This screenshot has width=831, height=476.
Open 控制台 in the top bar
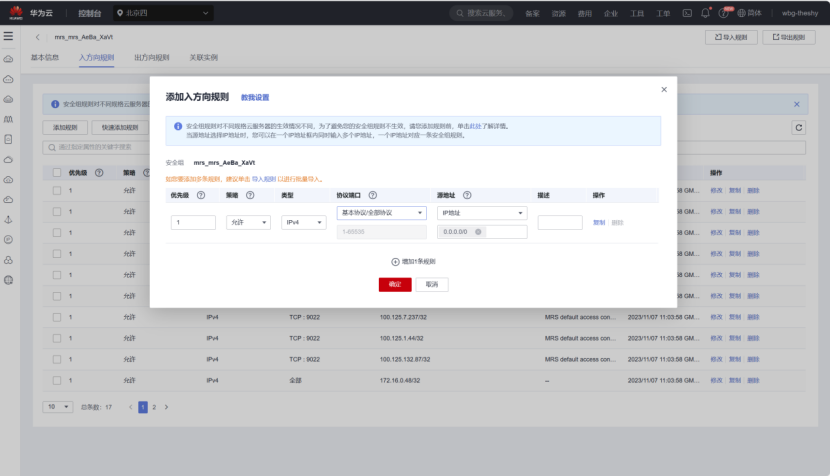pos(90,13)
